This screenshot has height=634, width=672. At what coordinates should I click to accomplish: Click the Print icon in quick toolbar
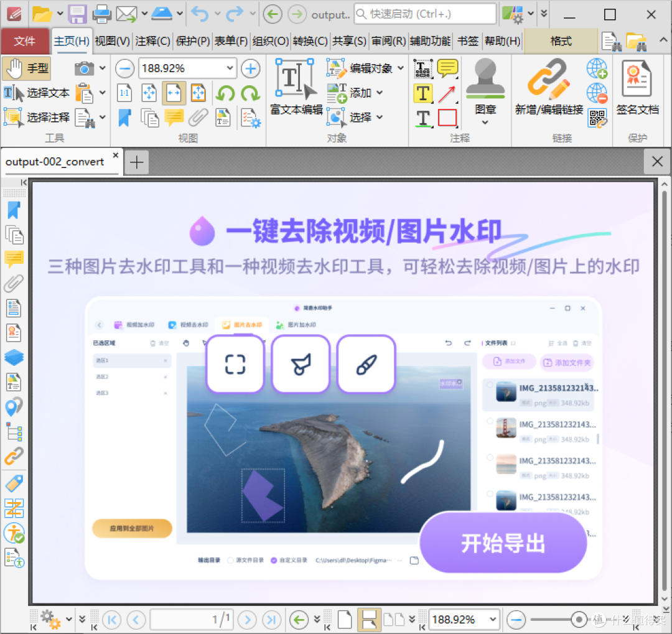(102, 14)
